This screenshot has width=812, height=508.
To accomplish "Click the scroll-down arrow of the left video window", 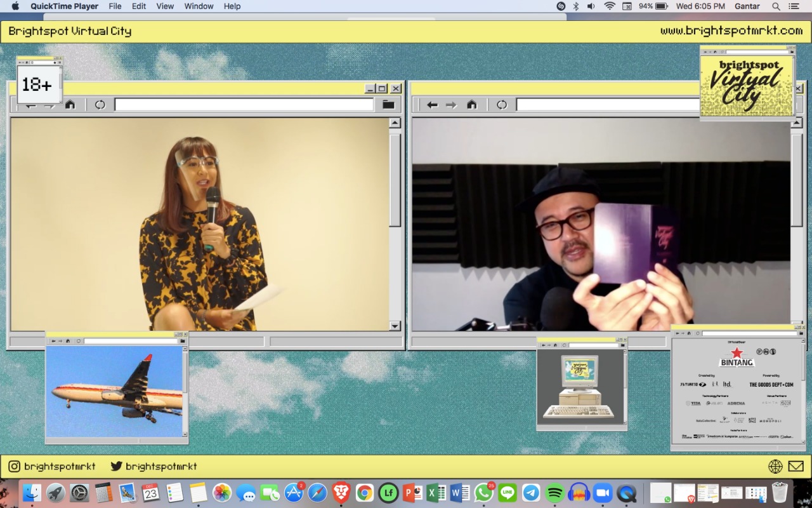I will tap(395, 326).
